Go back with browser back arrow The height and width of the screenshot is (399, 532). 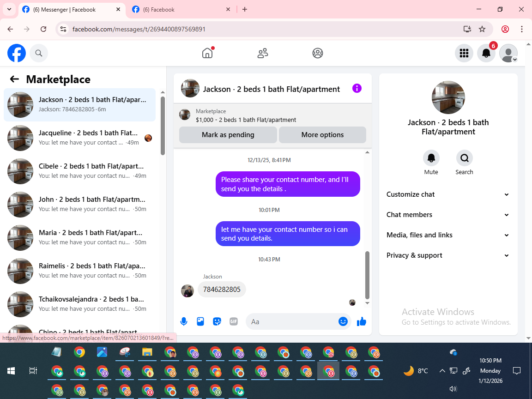tap(10, 29)
